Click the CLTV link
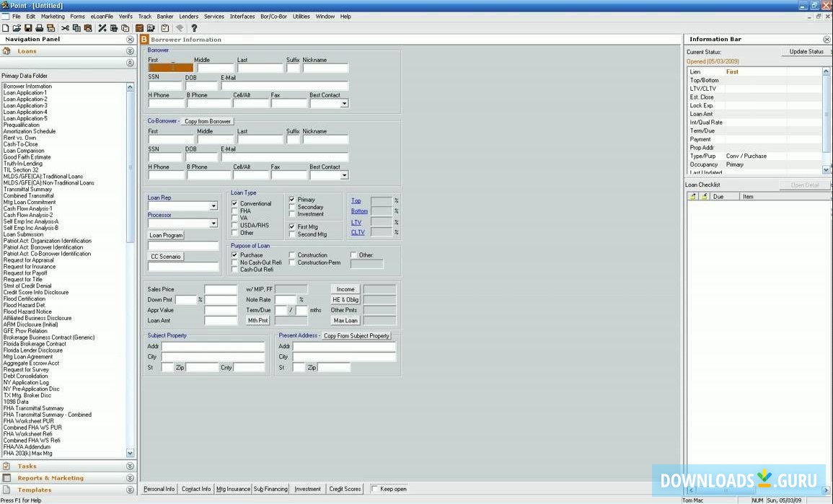The width and height of the screenshot is (833, 504). [358, 232]
